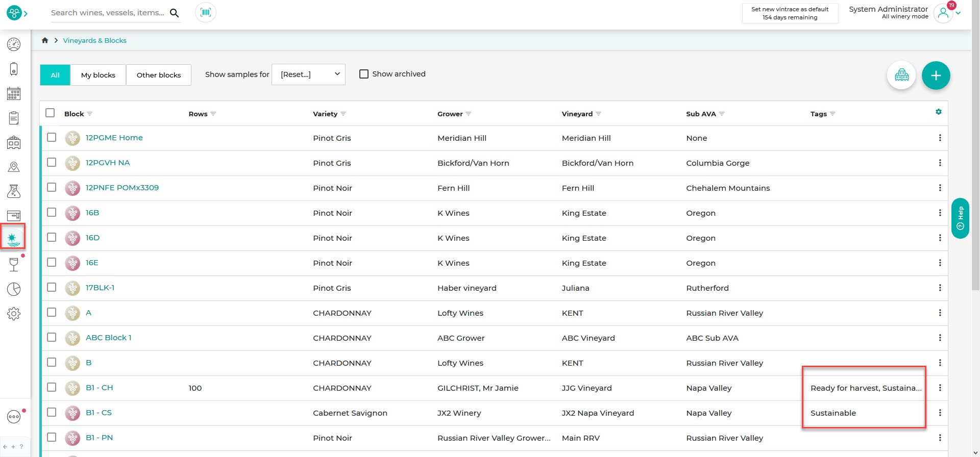Check the box for block 16B
Screen dimensions: 980x457
click(x=52, y=212)
